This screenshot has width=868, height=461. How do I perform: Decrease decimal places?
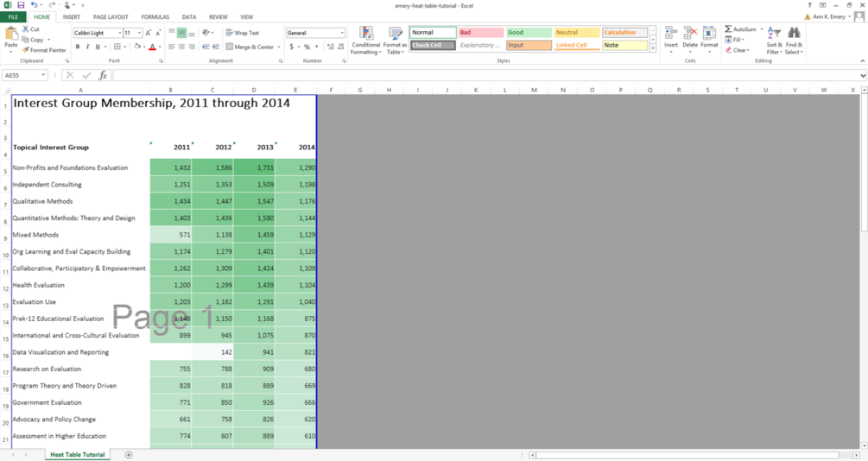(x=340, y=47)
